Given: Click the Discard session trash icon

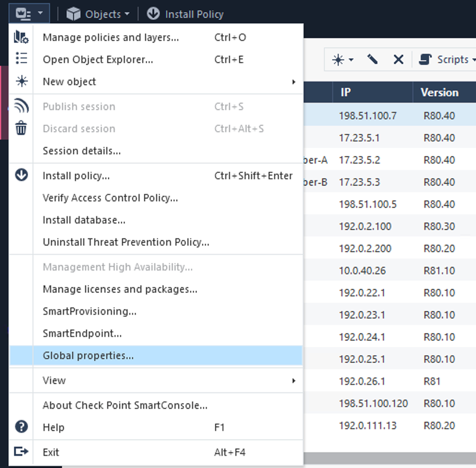Looking at the screenshot, I should (x=21, y=128).
